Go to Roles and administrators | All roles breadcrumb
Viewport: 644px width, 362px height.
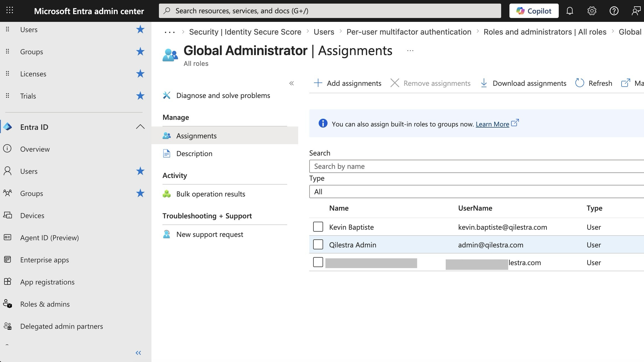click(x=545, y=32)
